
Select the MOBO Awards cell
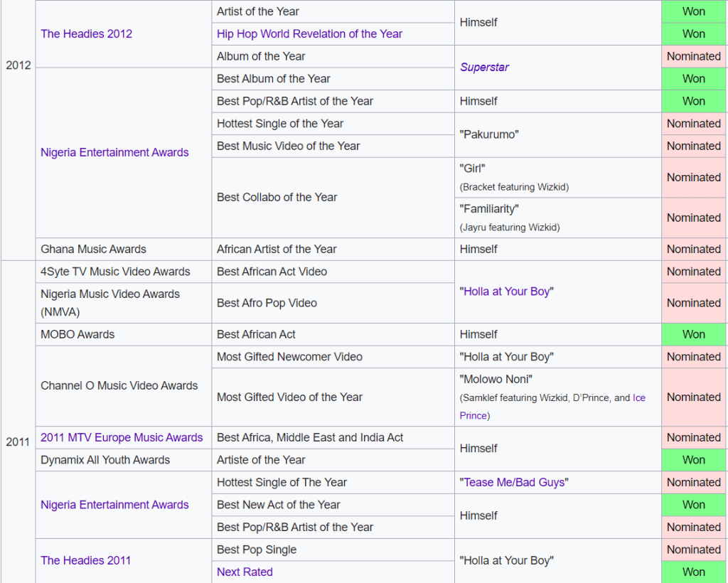click(x=77, y=334)
